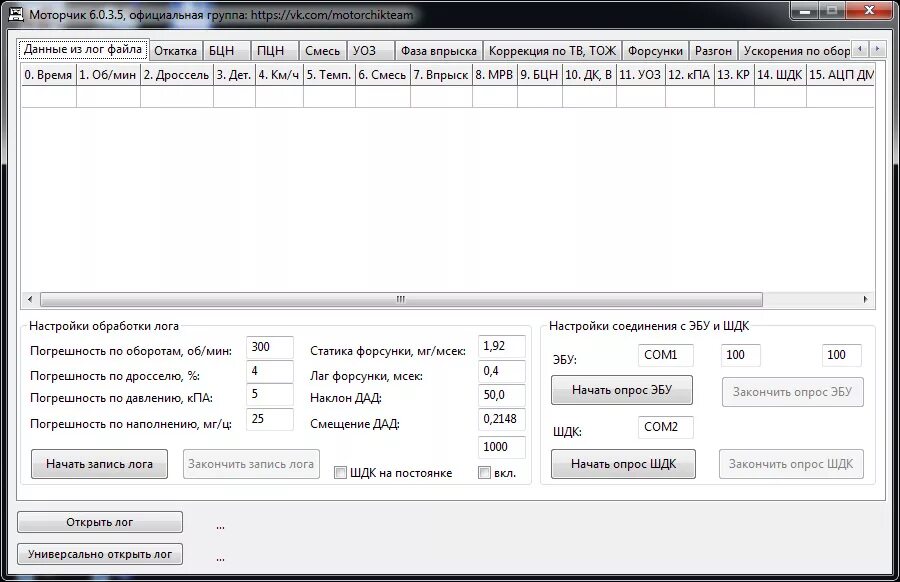Open the Фаза впрыска tab

(x=439, y=51)
